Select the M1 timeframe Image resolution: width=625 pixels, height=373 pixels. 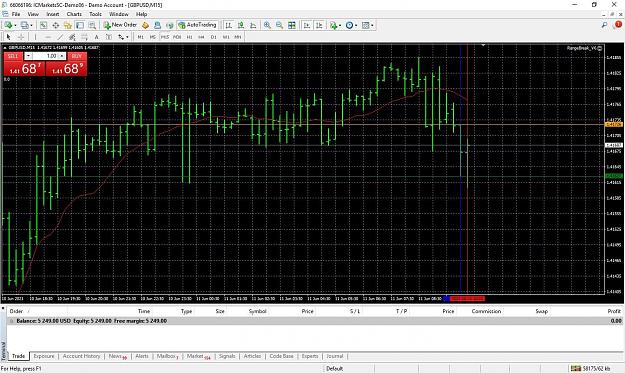coord(140,37)
